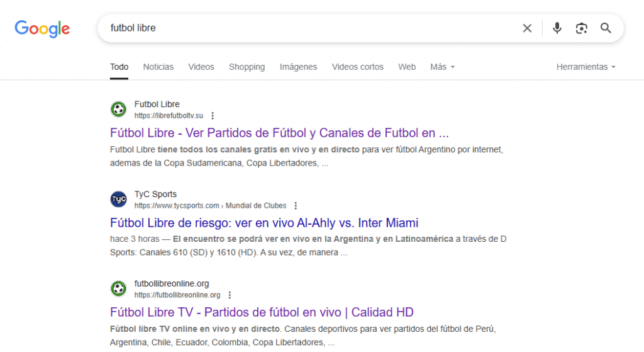Open Fútbol Libre - Ver Partidos result link
This screenshot has height=352, width=644.
[x=279, y=133]
